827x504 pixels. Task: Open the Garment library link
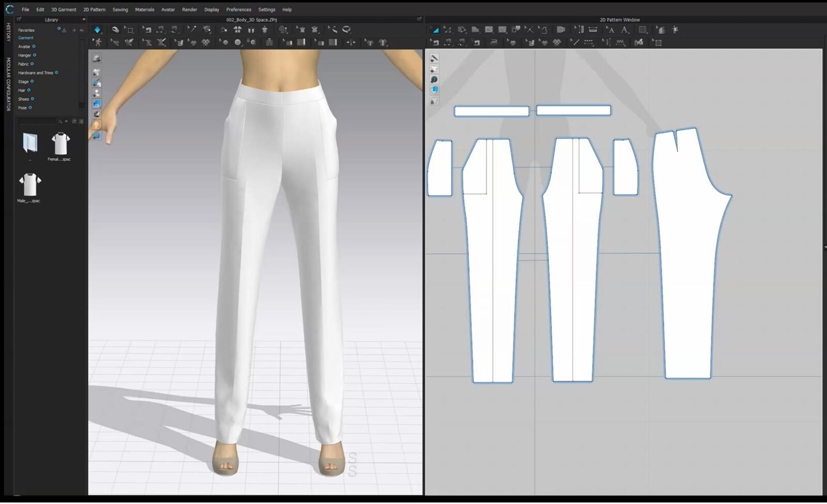26,38
